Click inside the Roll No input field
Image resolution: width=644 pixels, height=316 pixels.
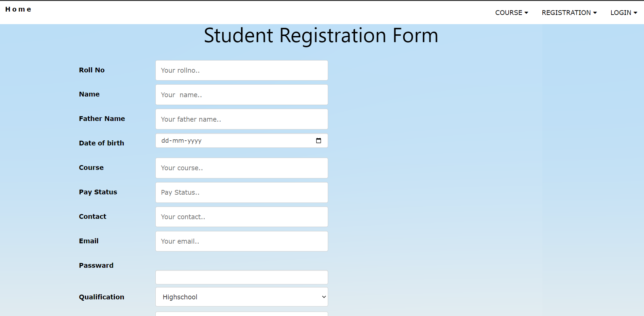(241, 70)
